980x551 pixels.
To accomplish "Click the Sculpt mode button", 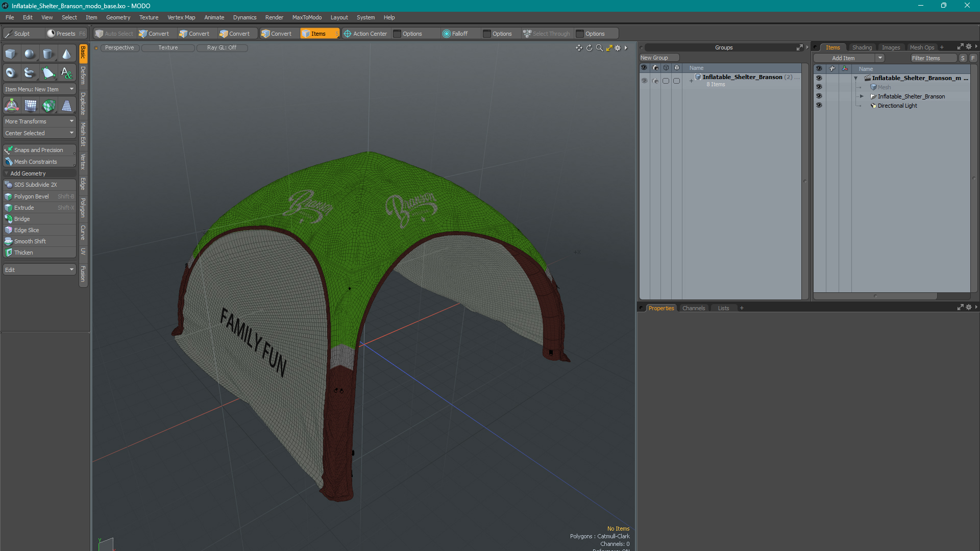I will pos(23,34).
